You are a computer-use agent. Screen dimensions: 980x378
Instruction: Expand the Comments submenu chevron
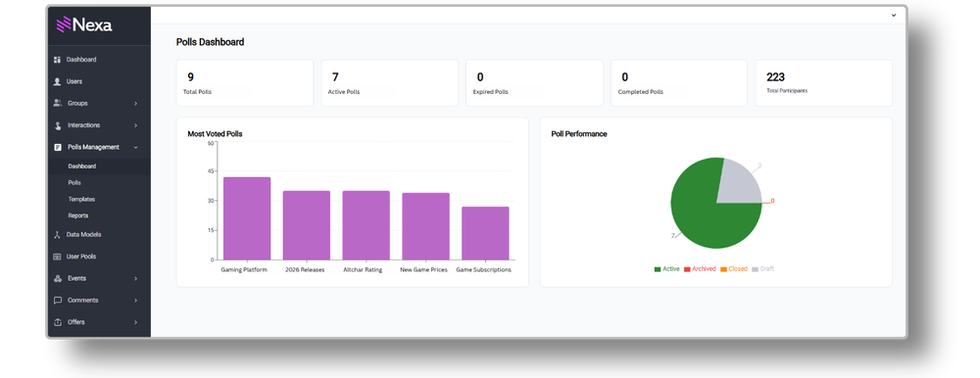click(135, 301)
